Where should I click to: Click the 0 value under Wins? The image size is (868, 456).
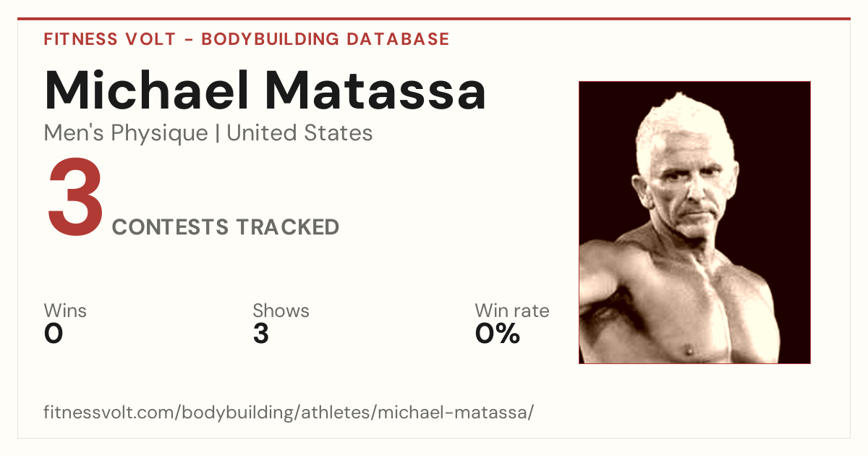(x=54, y=334)
